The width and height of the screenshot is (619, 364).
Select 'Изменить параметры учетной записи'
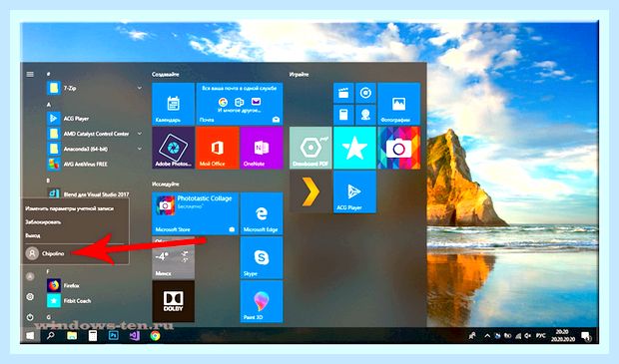[x=70, y=208]
